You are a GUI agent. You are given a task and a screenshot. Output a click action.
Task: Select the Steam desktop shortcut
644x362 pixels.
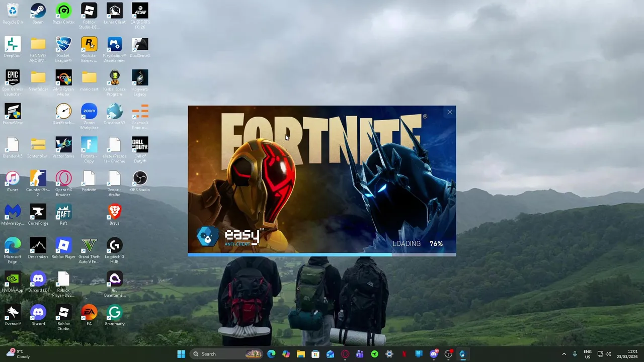38,14
